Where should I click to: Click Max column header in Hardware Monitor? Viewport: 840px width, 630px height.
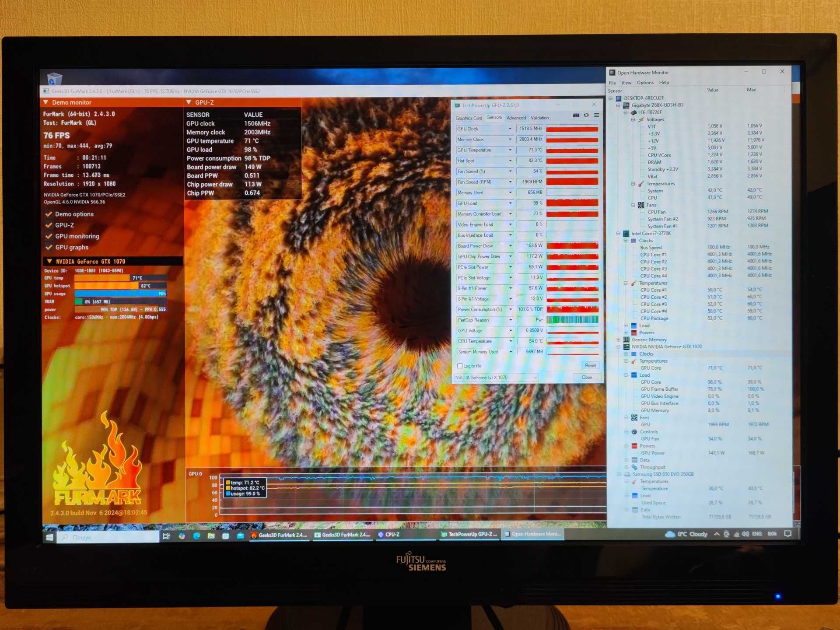751,90
